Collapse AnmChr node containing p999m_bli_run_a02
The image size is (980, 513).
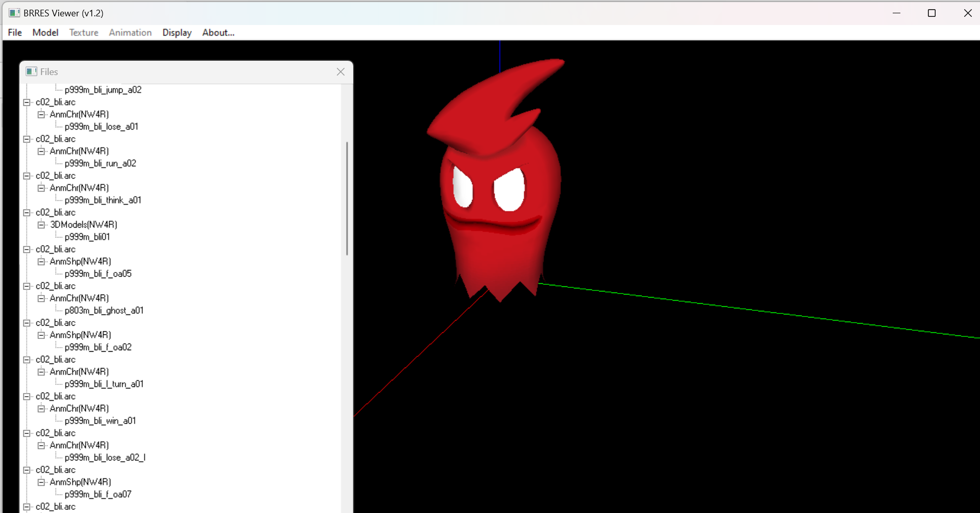[41, 151]
